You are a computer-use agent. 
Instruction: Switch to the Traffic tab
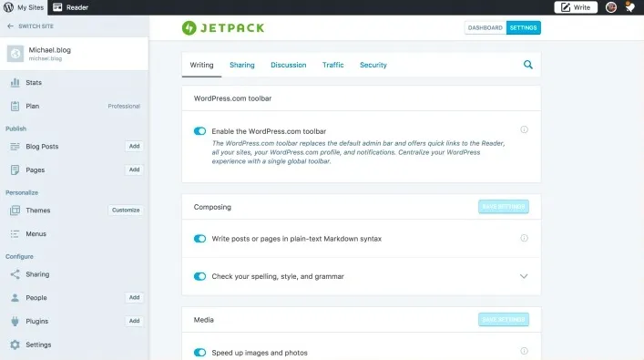pyautogui.click(x=332, y=65)
